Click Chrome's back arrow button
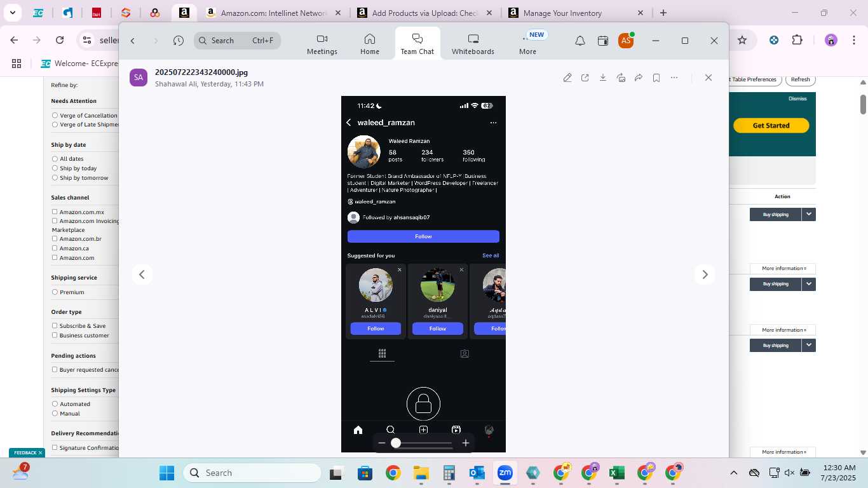This screenshot has height=488, width=868. (14, 40)
